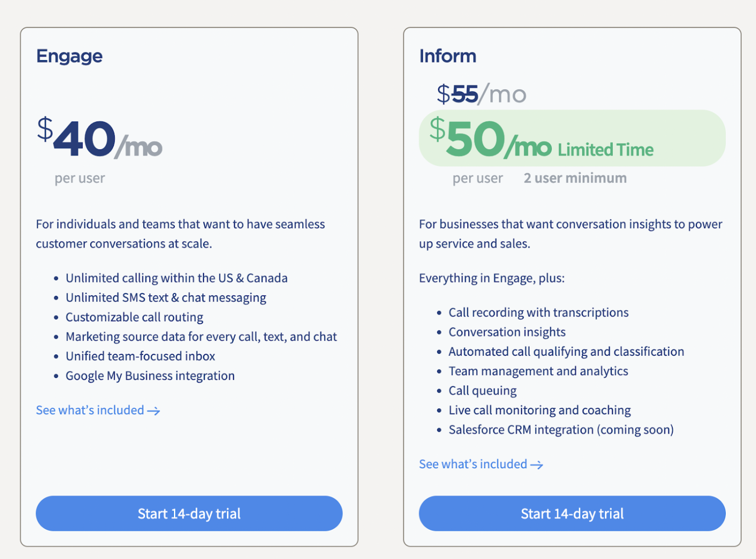756x559 pixels.
Task: Select "Call recording with transcriptions" feature
Action: click(x=539, y=313)
